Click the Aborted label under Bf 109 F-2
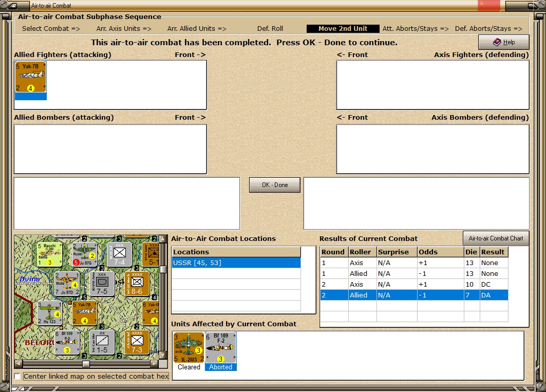The width and height of the screenshot is (546, 392). tap(221, 367)
